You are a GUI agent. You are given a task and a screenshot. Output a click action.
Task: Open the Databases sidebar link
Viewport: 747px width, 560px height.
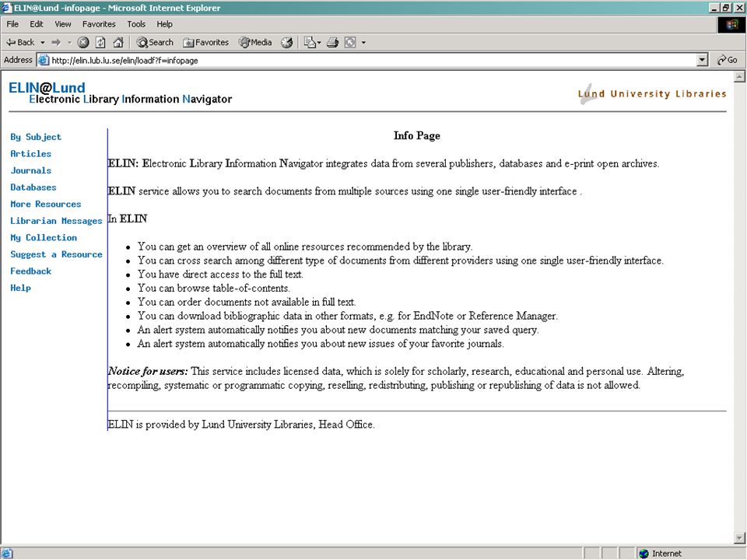[33, 187]
